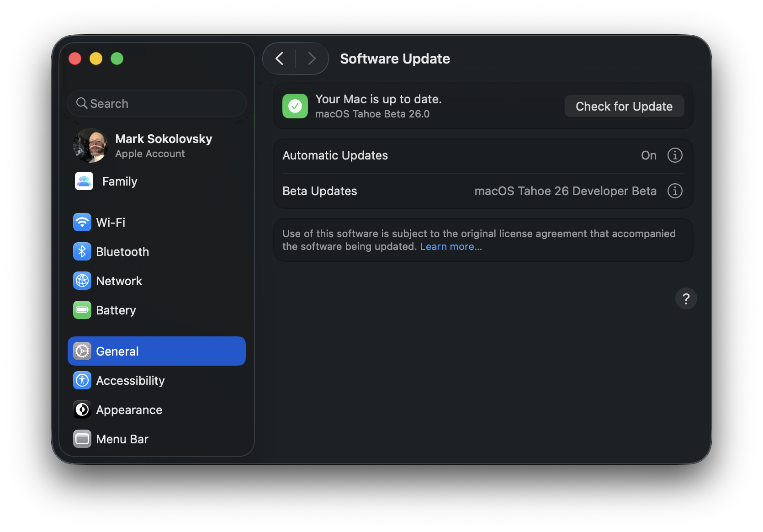763x532 pixels.
Task: Click the Search field
Action: click(x=157, y=104)
